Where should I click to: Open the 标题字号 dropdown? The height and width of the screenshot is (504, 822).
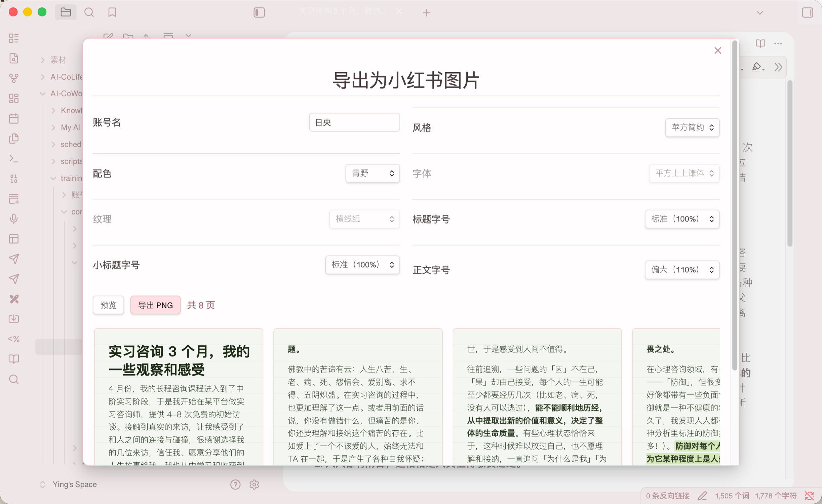(x=682, y=219)
